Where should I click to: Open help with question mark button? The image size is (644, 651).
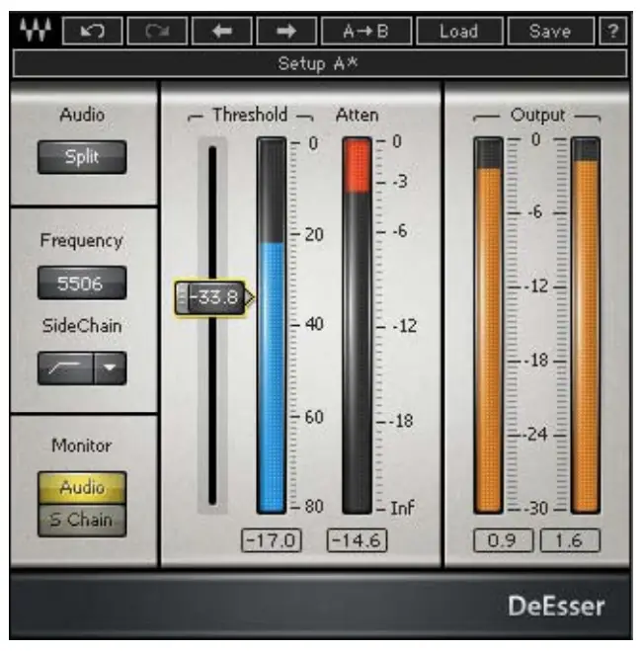612,31
